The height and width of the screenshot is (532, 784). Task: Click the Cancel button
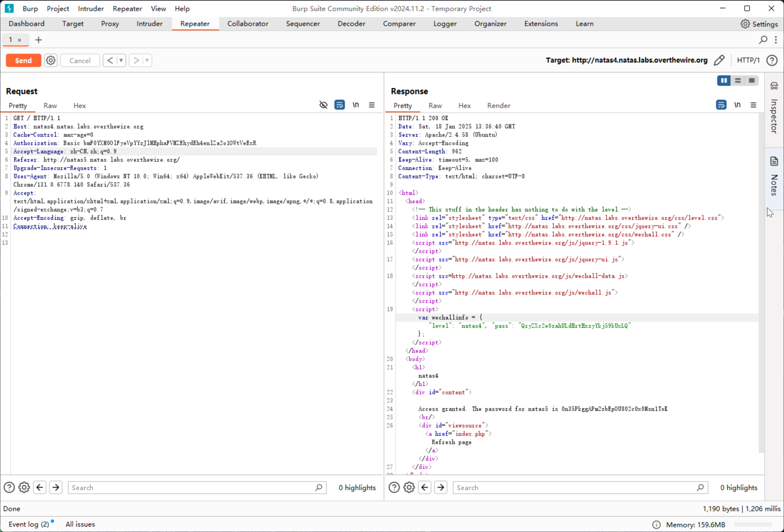(x=80, y=61)
